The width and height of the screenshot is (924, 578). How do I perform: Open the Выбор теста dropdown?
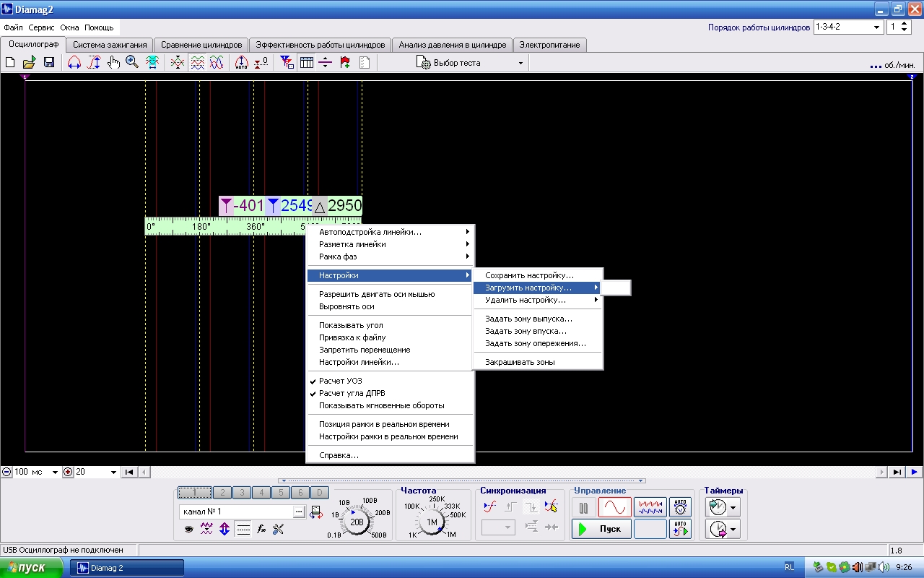(520, 63)
